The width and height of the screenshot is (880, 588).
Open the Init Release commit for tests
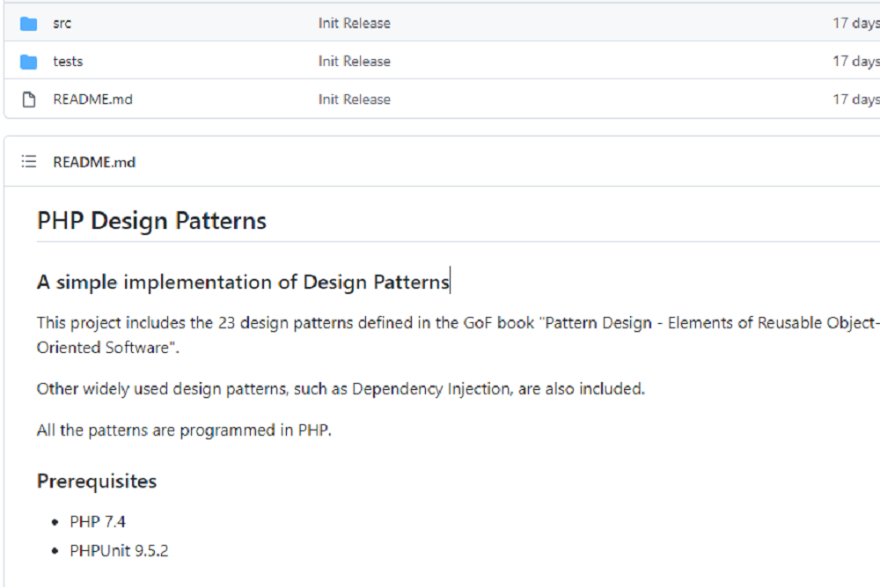pyautogui.click(x=354, y=62)
